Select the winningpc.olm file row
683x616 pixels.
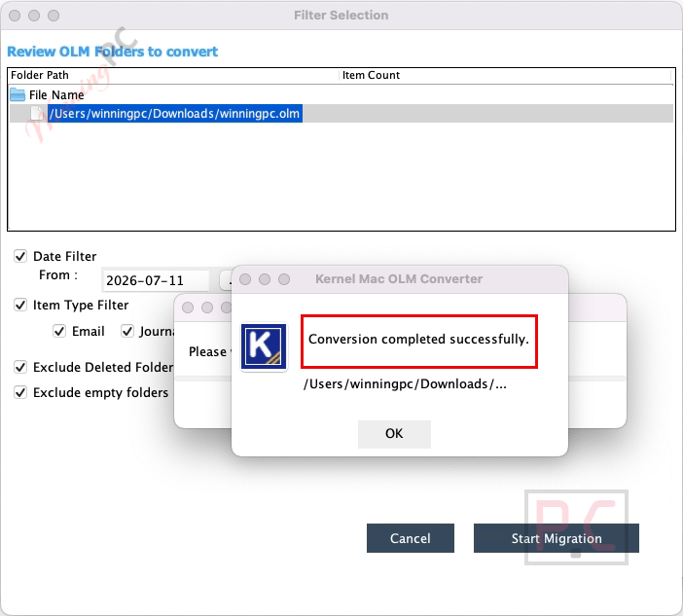[341, 114]
